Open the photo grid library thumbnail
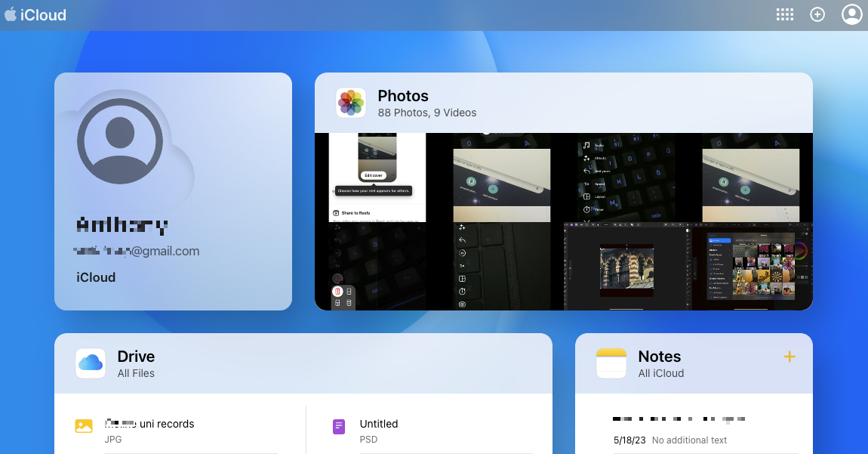 click(751, 266)
